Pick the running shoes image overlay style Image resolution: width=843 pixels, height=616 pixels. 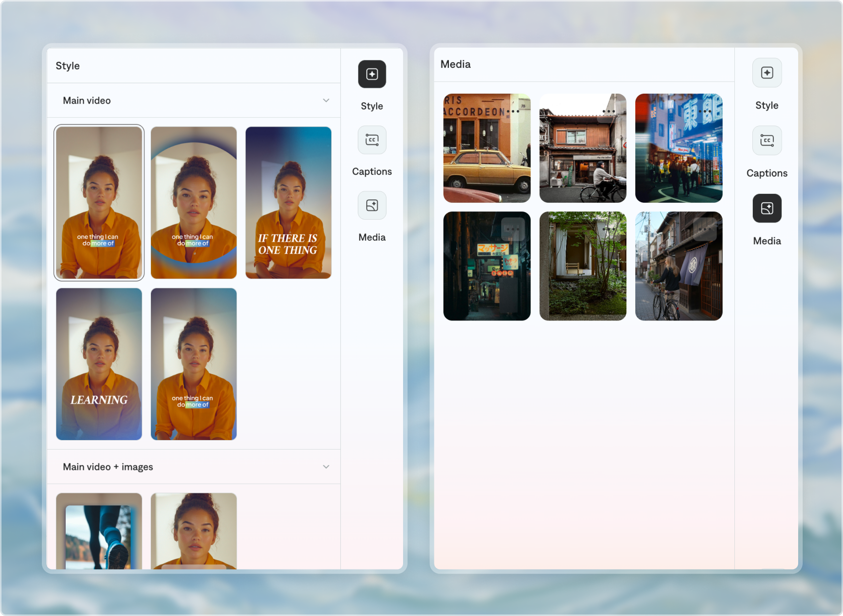[99, 531]
